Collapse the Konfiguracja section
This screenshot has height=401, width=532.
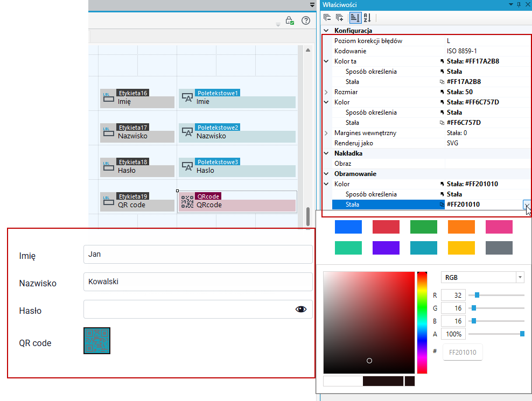click(326, 31)
